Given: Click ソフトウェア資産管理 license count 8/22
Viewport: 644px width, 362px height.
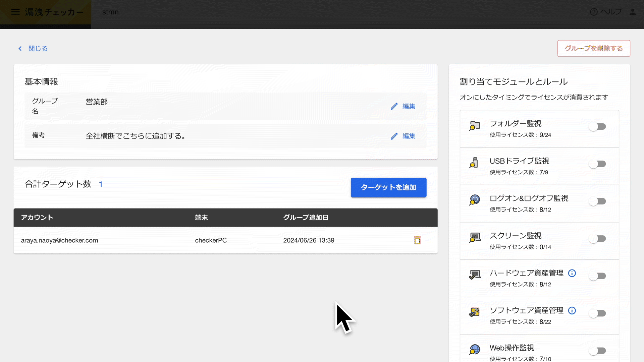Looking at the screenshot, I should [545, 322].
